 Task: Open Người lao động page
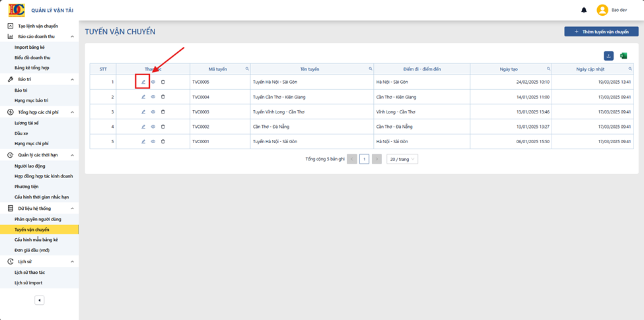[40, 166]
